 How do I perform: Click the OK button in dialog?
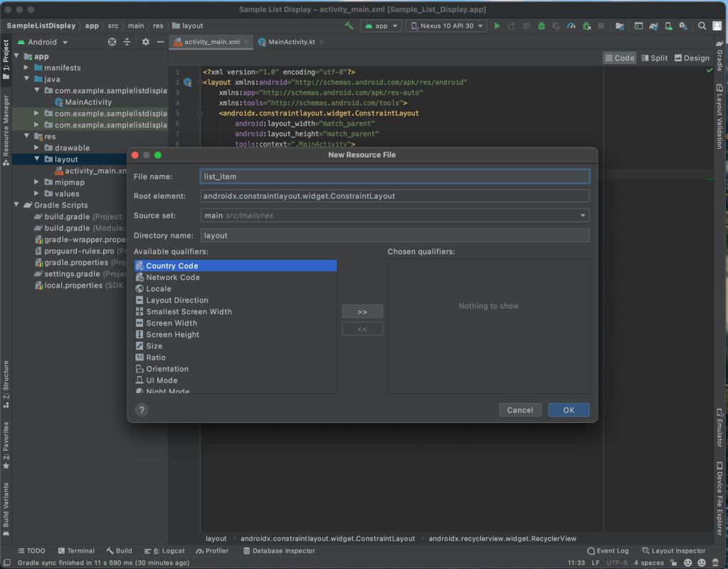[x=568, y=409]
